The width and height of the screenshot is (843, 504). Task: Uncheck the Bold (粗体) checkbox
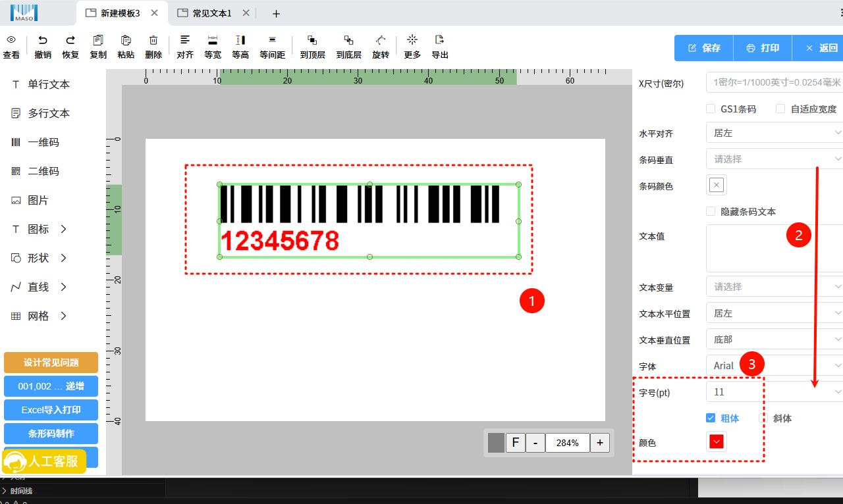coord(711,418)
